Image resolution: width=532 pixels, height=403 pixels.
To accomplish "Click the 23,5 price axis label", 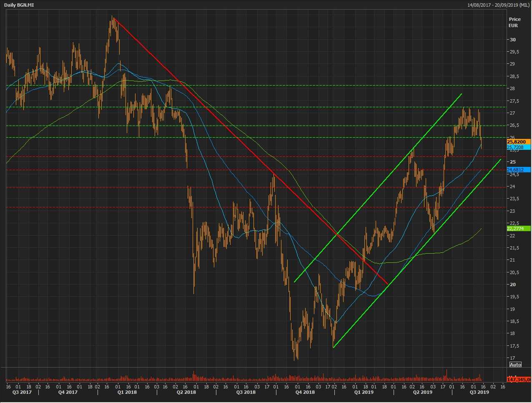I will (x=514, y=199).
